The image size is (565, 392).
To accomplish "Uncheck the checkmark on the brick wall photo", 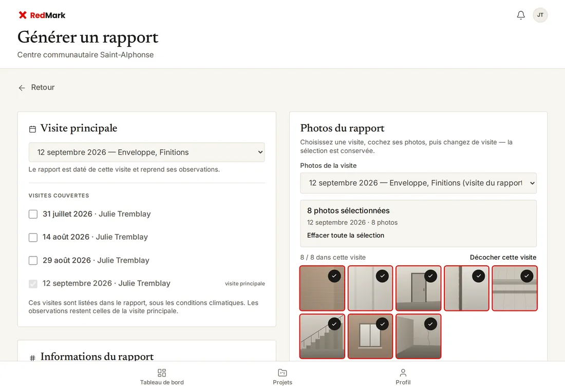I will coord(334,276).
